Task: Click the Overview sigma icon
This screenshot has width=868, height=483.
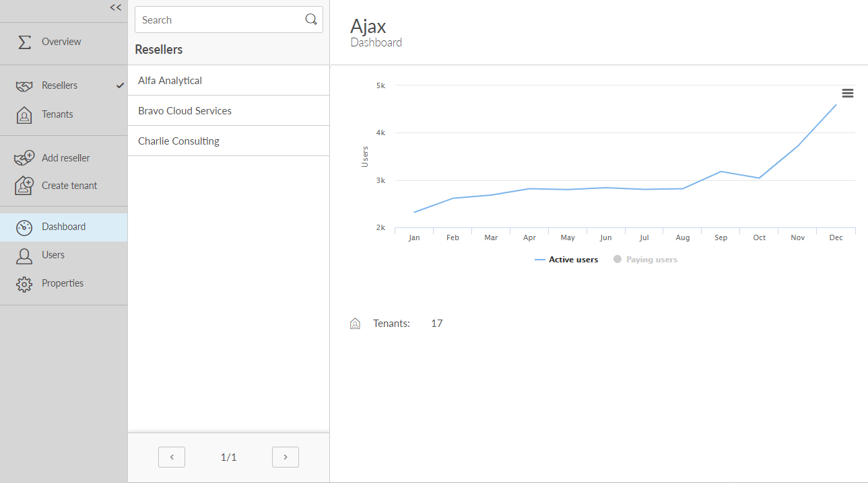Action: 24,42
